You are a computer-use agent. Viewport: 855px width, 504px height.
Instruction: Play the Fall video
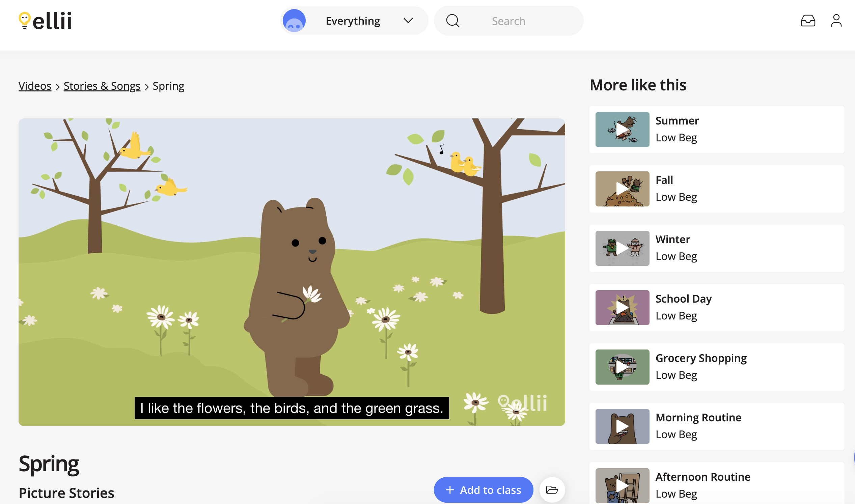pyautogui.click(x=622, y=189)
